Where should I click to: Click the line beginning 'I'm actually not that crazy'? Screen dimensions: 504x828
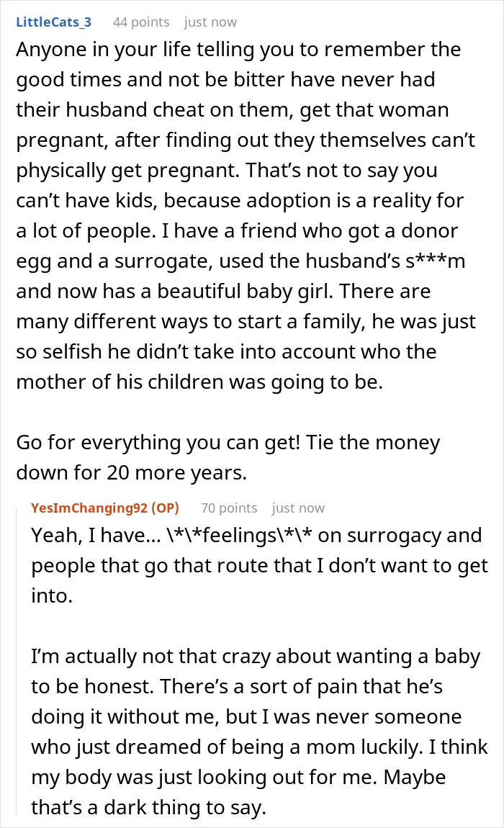point(256,657)
